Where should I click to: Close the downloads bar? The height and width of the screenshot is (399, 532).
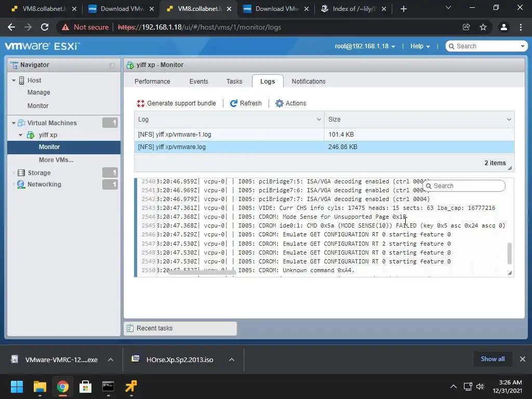[x=523, y=359]
